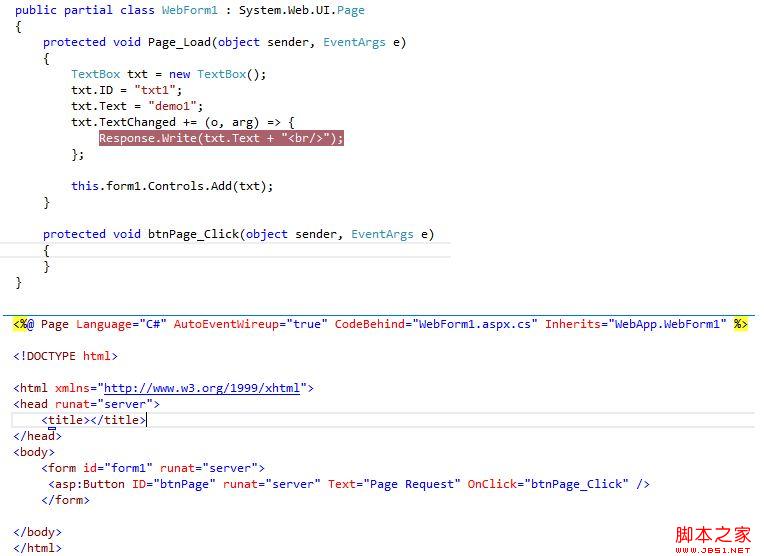Click the closing </html> tag
The width and height of the screenshot is (764, 556).
click(37, 548)
